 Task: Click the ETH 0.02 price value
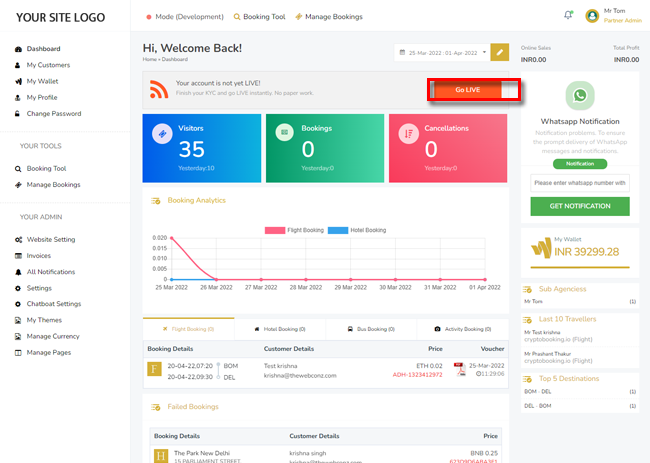tap(429, 366)
